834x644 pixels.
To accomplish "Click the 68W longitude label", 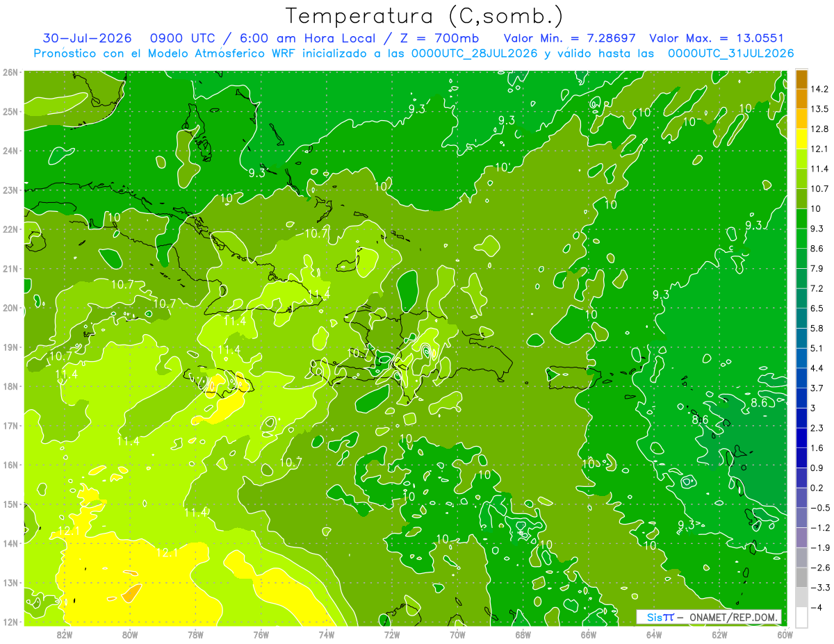I will click(523, 634).
